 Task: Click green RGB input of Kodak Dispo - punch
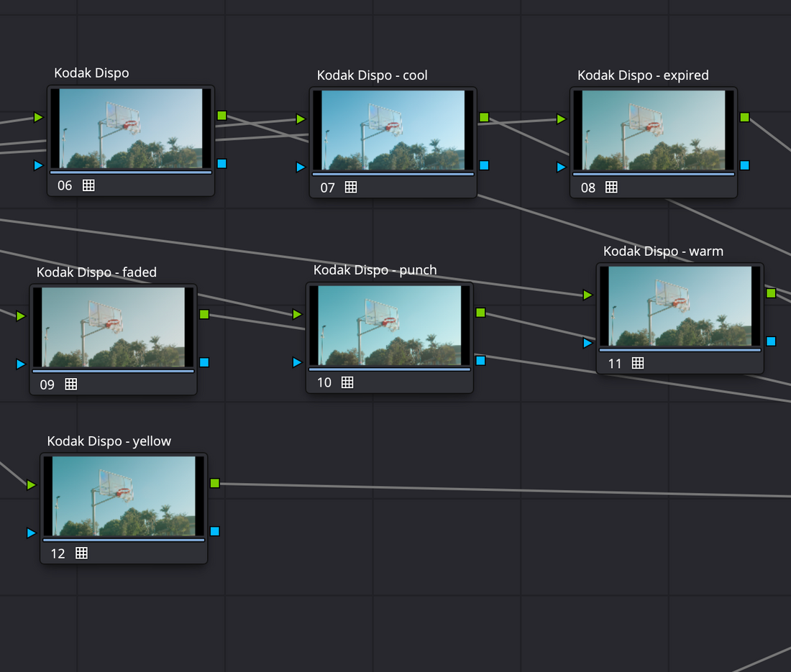click(x=297, y=314)
